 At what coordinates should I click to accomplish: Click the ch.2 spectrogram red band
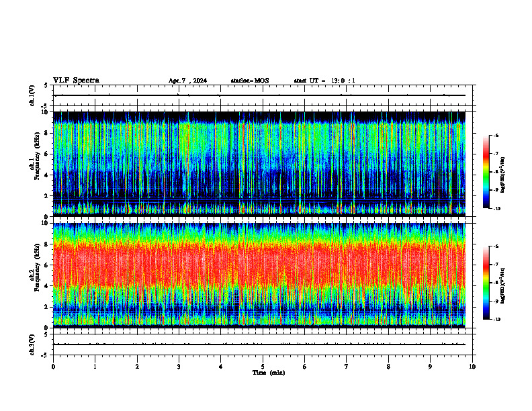[259, 265]
